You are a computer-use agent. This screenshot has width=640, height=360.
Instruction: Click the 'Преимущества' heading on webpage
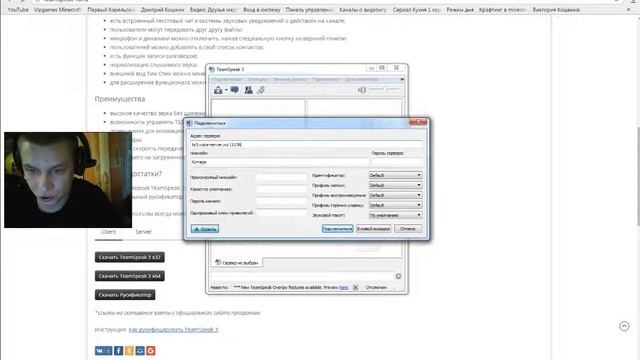pos(120,99)
